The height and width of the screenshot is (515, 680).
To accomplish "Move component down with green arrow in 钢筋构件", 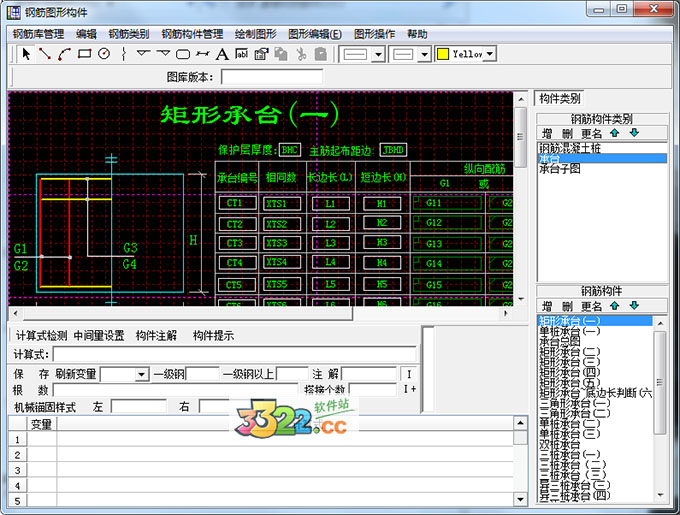I will pyautogui.click(x=632, y=305).
